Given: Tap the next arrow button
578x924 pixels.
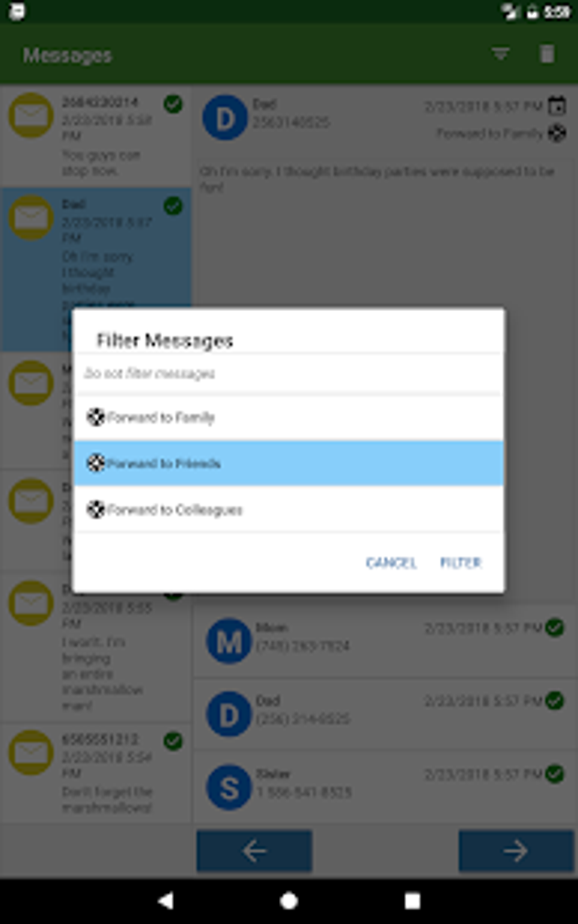Looking at the screenshot, I should pos(516,850).
